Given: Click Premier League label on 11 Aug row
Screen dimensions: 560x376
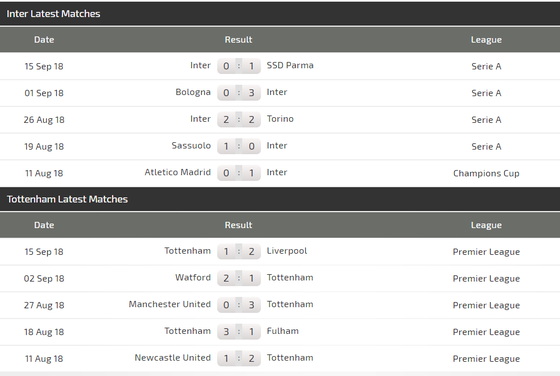Looking at the screenshot, I should (x=486, y=359).
